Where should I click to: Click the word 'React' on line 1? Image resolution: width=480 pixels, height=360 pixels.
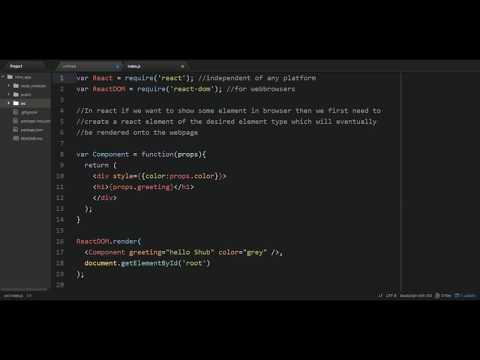(x=103, y=78)
